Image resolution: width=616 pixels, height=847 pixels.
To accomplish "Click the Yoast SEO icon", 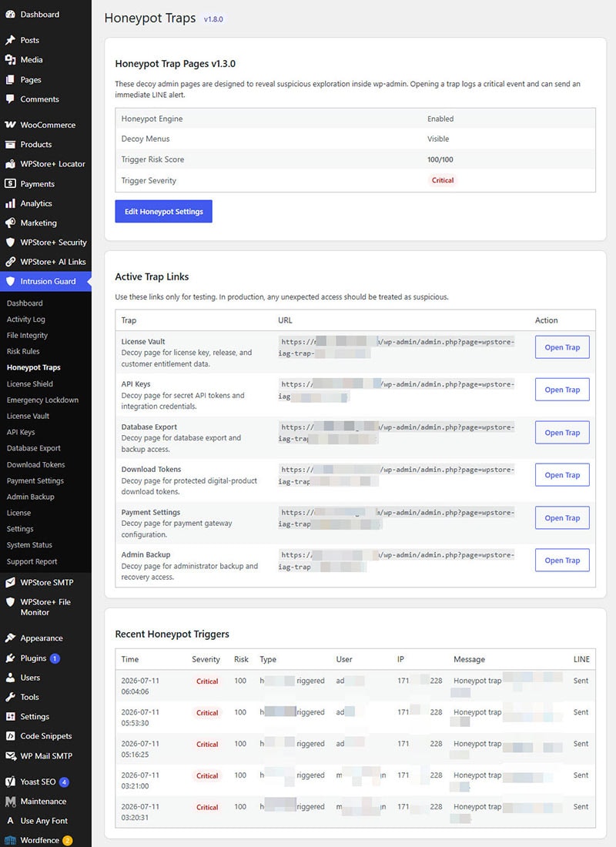I will point(10,782).
